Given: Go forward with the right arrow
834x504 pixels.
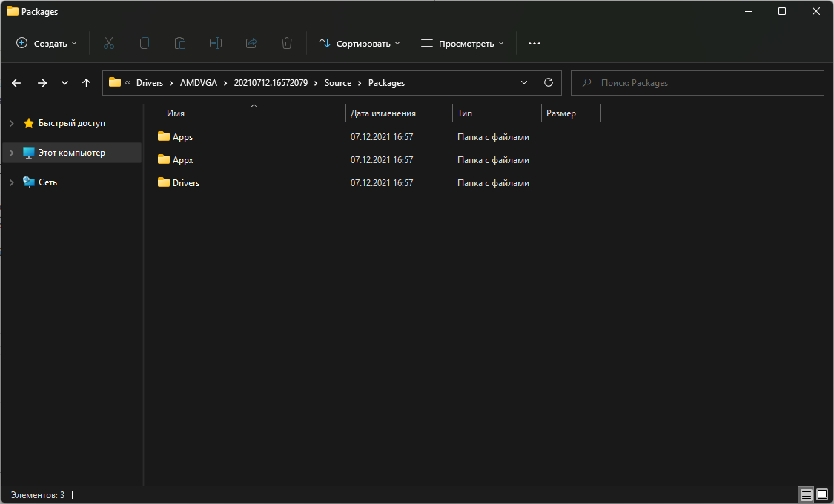Looking at the screenshot, I should 42,83.
